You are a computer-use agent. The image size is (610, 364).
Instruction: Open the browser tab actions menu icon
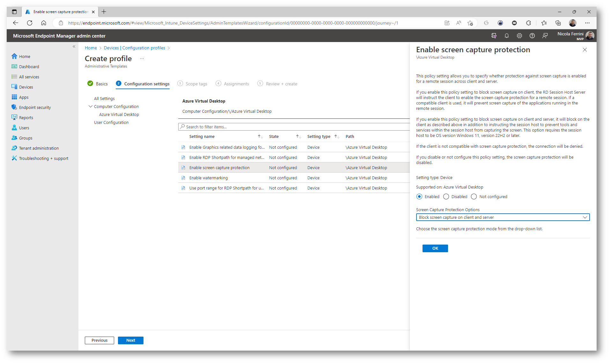14,12
